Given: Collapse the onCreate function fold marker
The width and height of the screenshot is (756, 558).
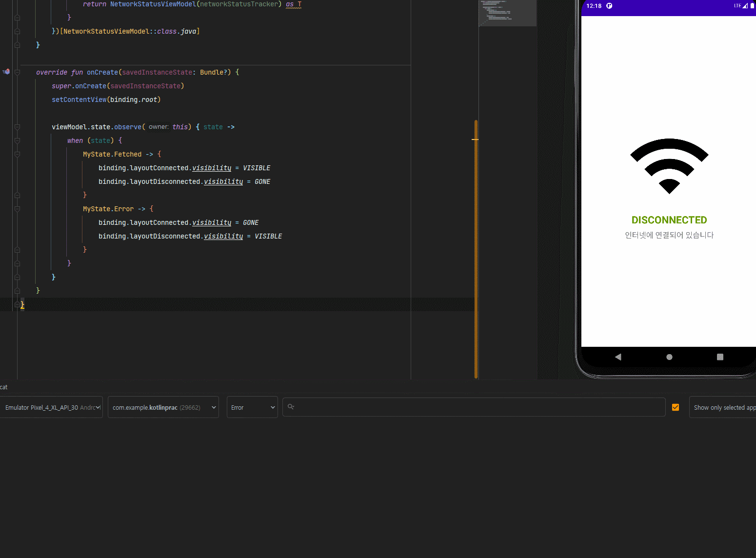Looking at the screenshot, I should point(17,72).
